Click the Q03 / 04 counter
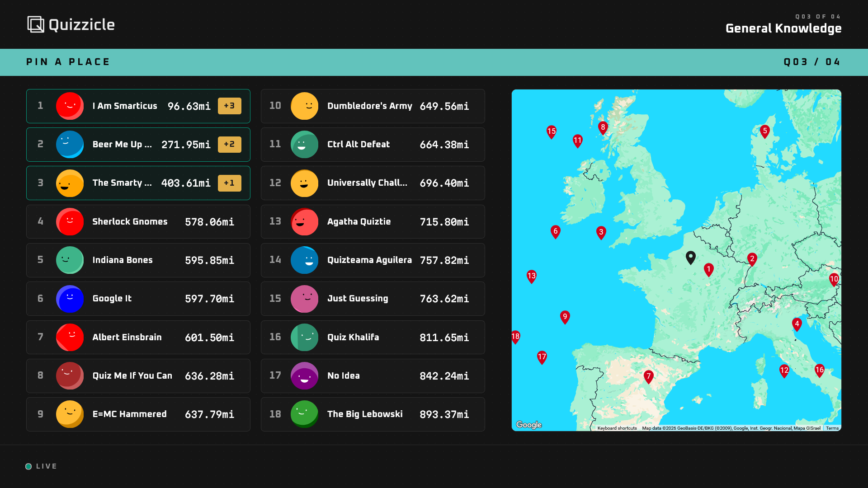Viewport: 868px width, 488px height. 812,62
